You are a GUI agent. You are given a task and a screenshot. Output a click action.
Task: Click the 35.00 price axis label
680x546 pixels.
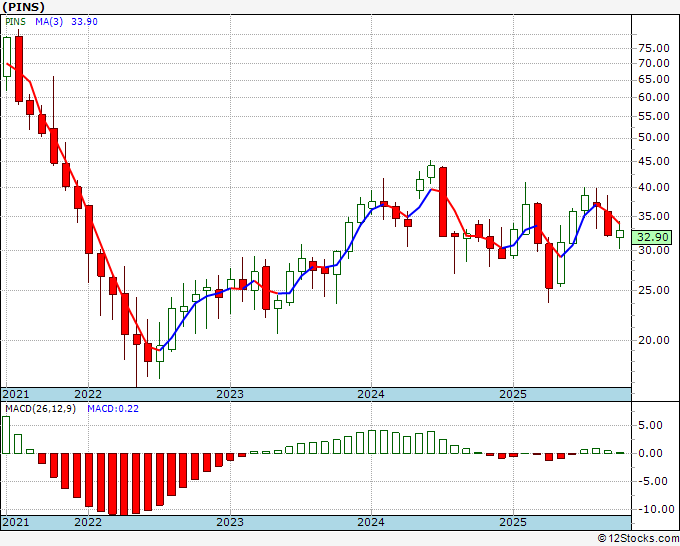click(x=654, y=216)
